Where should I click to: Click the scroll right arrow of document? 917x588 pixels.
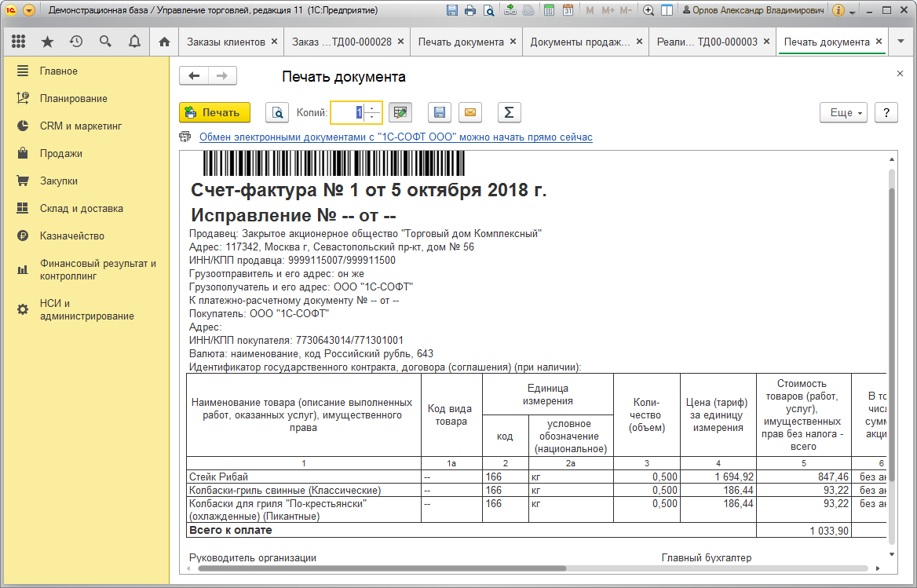pos(878,568)
